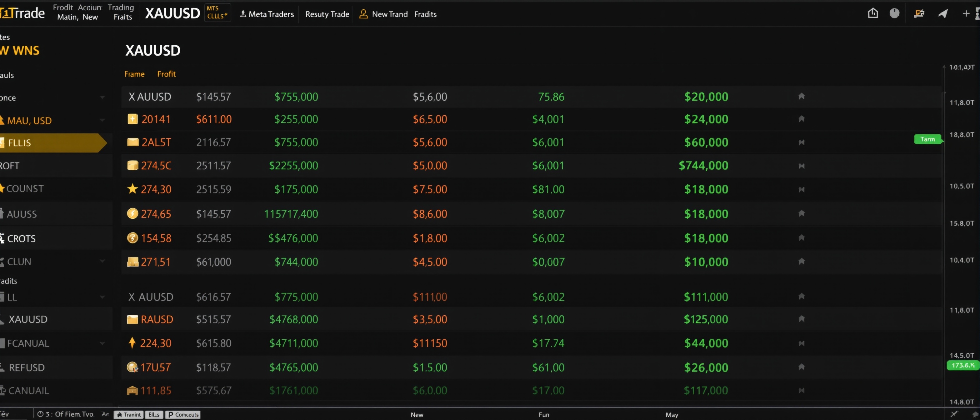Click the plus icon to add a symbol
Screen dimensions: 980x420
point(966,13)
